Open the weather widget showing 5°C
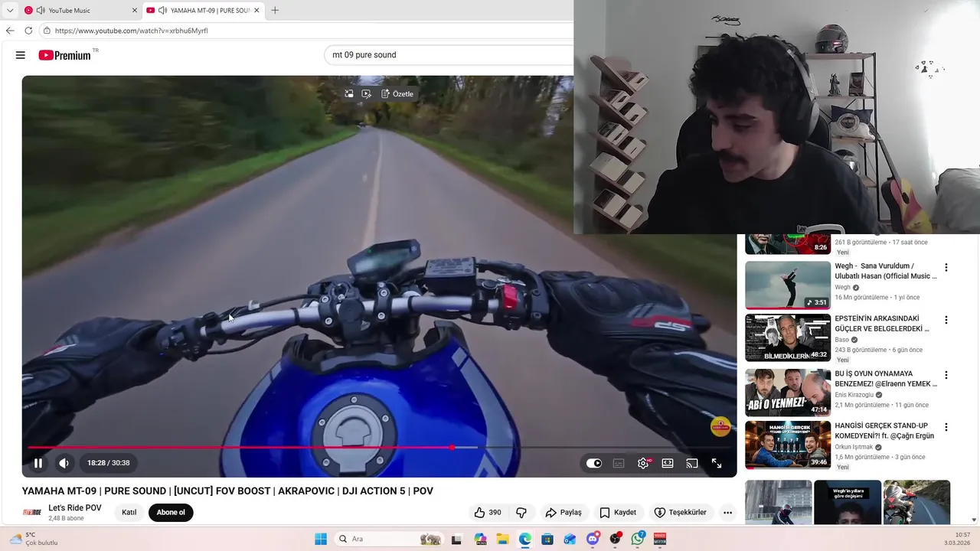 pyautogui.click(x=34, y=539)
